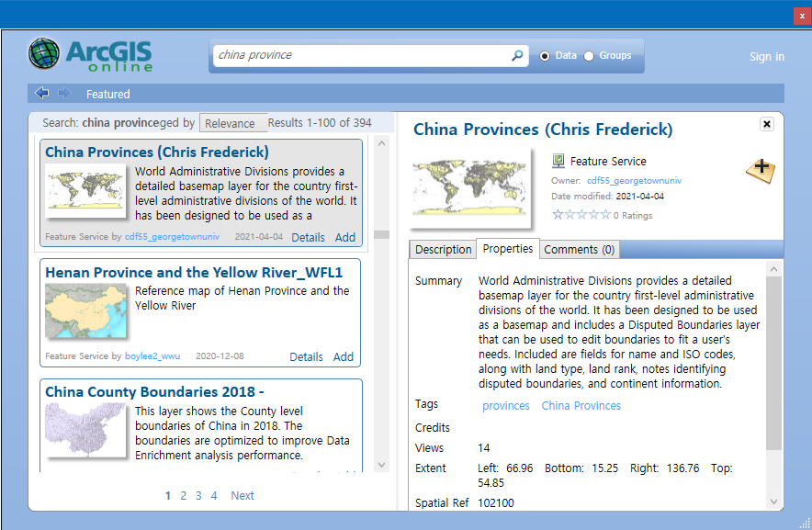Viewport: 812px width, 530px height.
Task: Open Details for Henan Province result
Action: click(306, 357)
